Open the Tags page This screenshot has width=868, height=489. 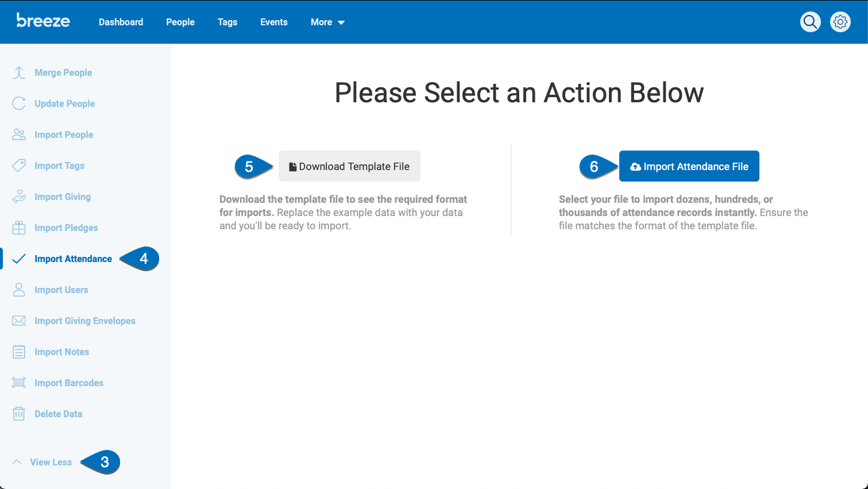coord(227,22)
